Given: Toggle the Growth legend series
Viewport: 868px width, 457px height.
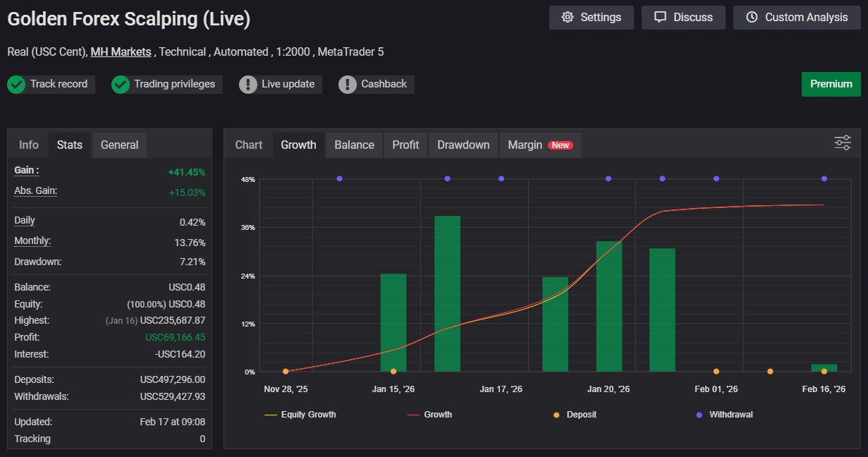Looking at the screenshot, I should click(429, 415).
